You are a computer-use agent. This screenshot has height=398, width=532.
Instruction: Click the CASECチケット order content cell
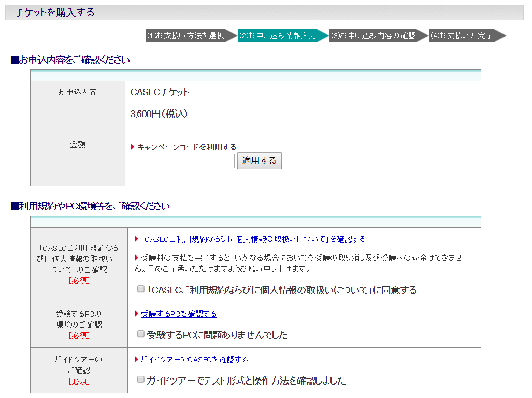click(x=160, y=92)
